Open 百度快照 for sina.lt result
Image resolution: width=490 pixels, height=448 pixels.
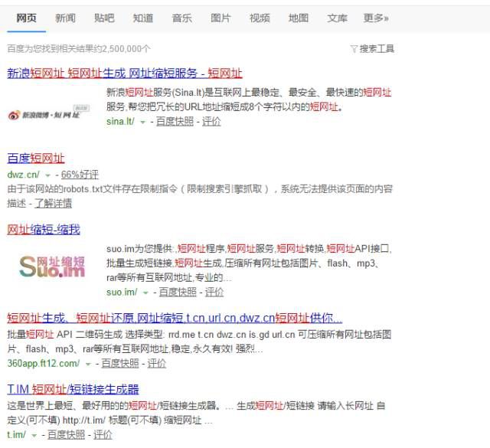click(x=175, y=121)
